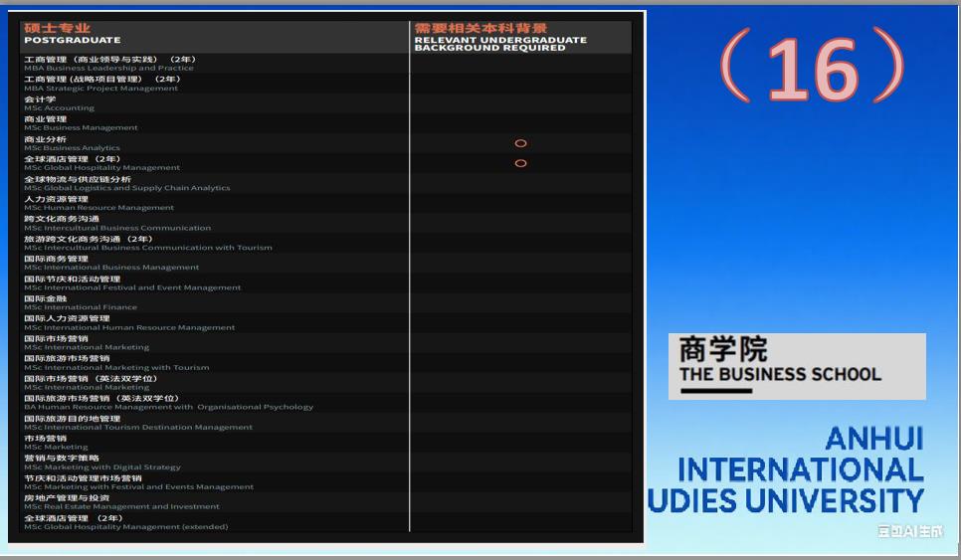Click MBA Strategic Project Management row
The width and height of the screenshot is (961, 560).
pos(101,84)
